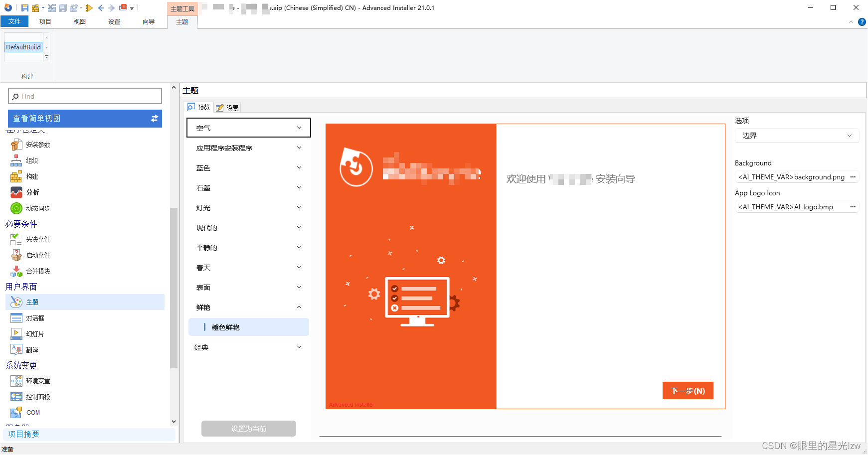Viewport: 868px width, 455px height.
Task: Toggle 查看简单视图 simple view switch
Action: (155, 119)
